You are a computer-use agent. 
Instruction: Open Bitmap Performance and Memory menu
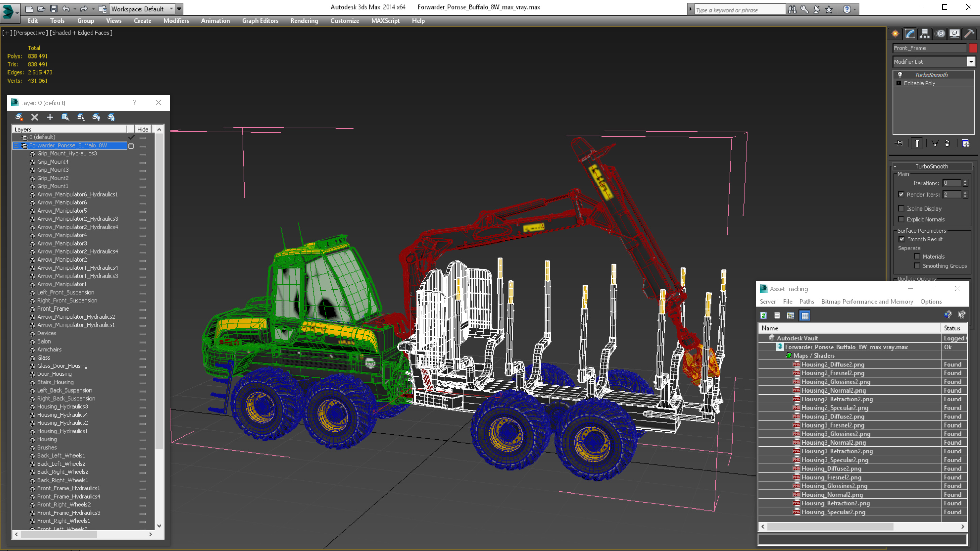pyautogui.click(x=867, y=302)
